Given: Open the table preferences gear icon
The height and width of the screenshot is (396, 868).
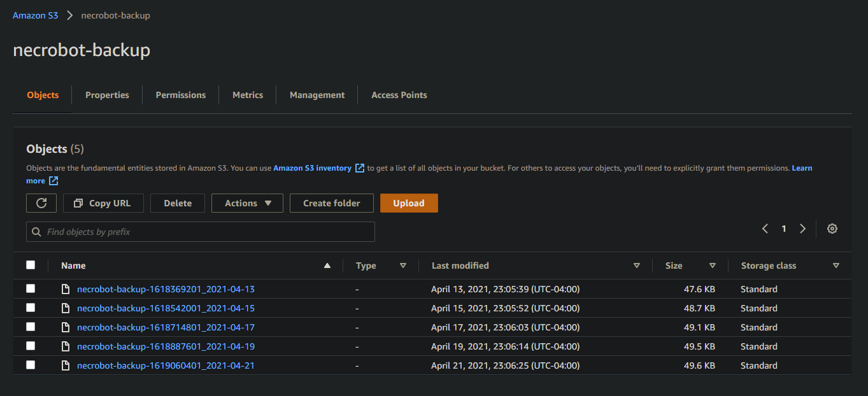Looking at the screenshot, I should point(832,229).
